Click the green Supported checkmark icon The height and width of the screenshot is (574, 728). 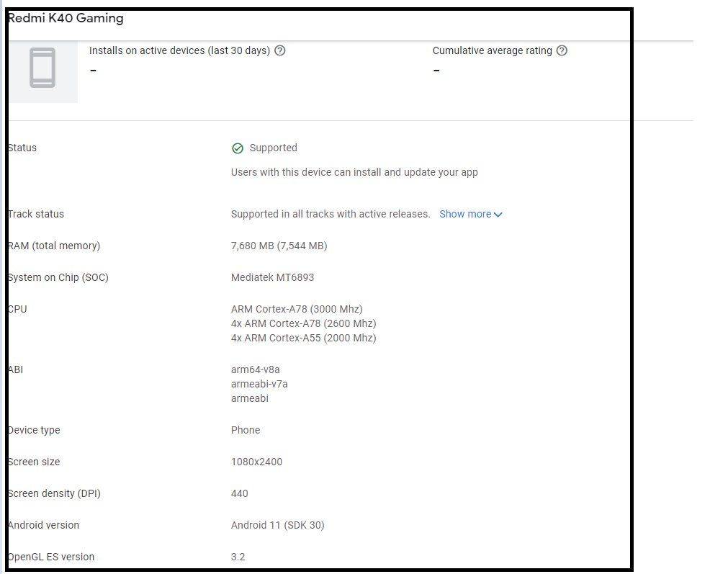tap(236, 148)
